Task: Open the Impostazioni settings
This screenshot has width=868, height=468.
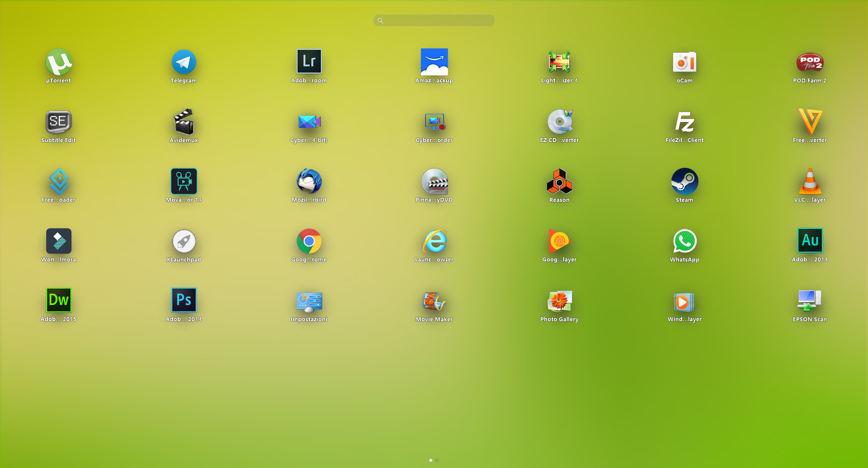Action: [309, 302]
